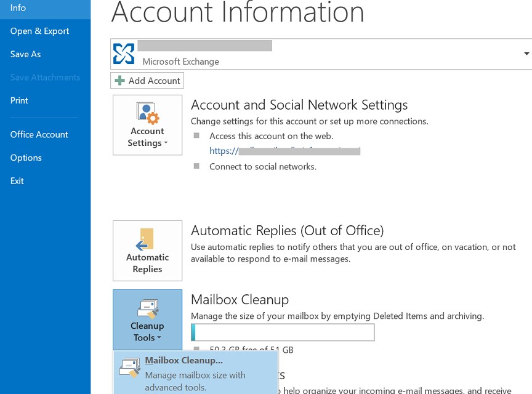Click 'Access this account on the web.' text
Screen dimensions: 532x394
(271, 136)
